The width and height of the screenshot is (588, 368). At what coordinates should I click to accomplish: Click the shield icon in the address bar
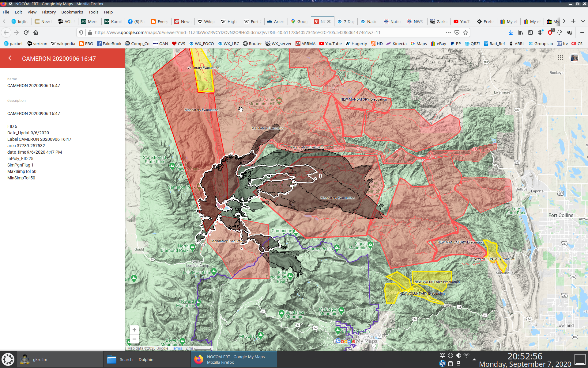(81, 33)
